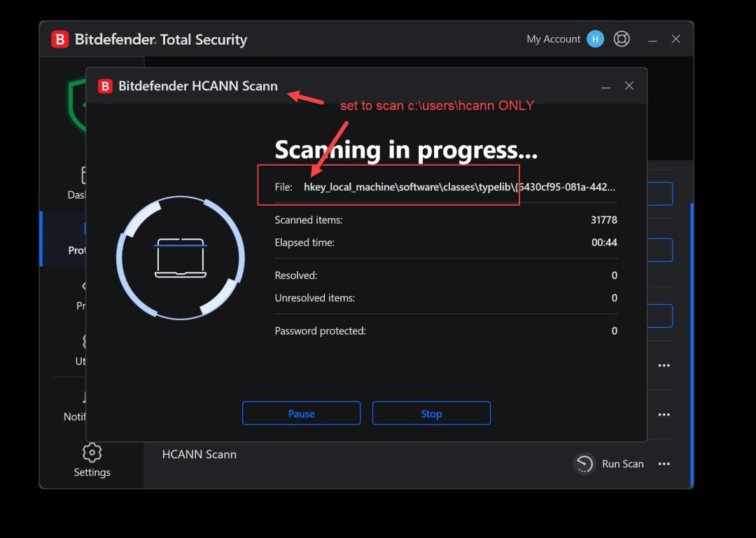This screenshot has height=538, width=756.
Task: Click the Run Scan clock icon
Action: tap(584, 464)
